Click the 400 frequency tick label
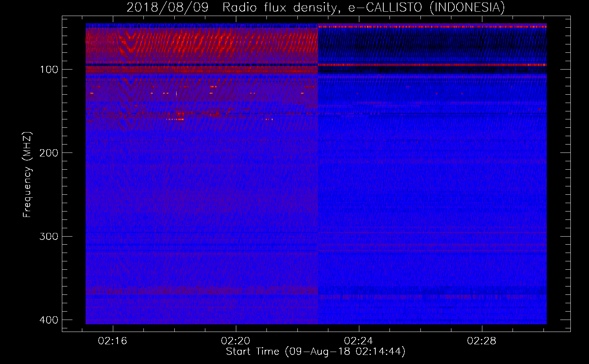This screenshot has width=589, height=364. coord(49,320)
